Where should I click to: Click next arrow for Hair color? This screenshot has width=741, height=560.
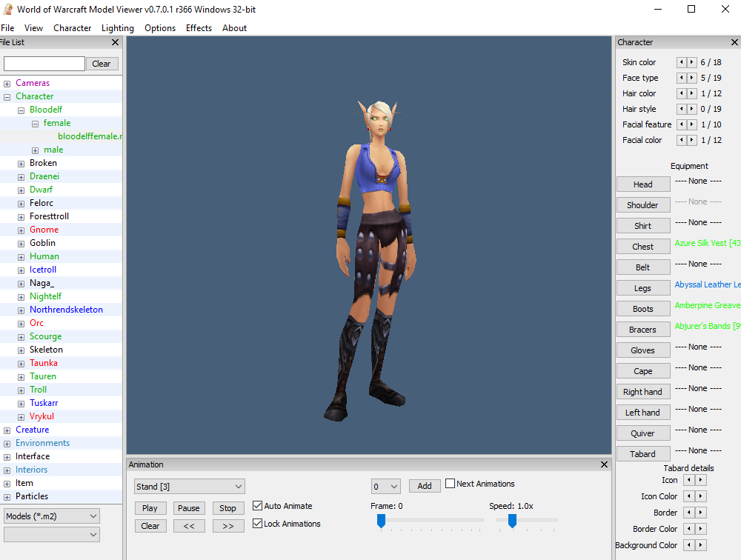(x=692, y=93)
